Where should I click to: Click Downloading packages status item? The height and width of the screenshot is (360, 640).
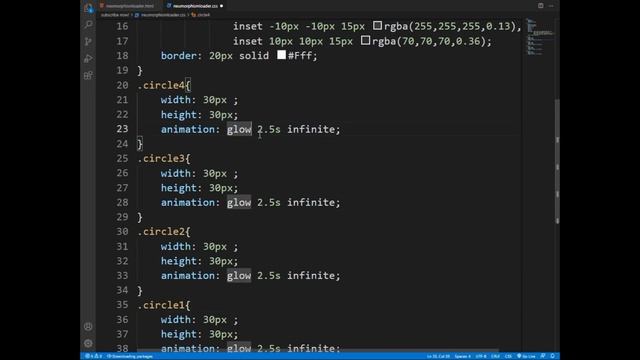click(130, 356)
